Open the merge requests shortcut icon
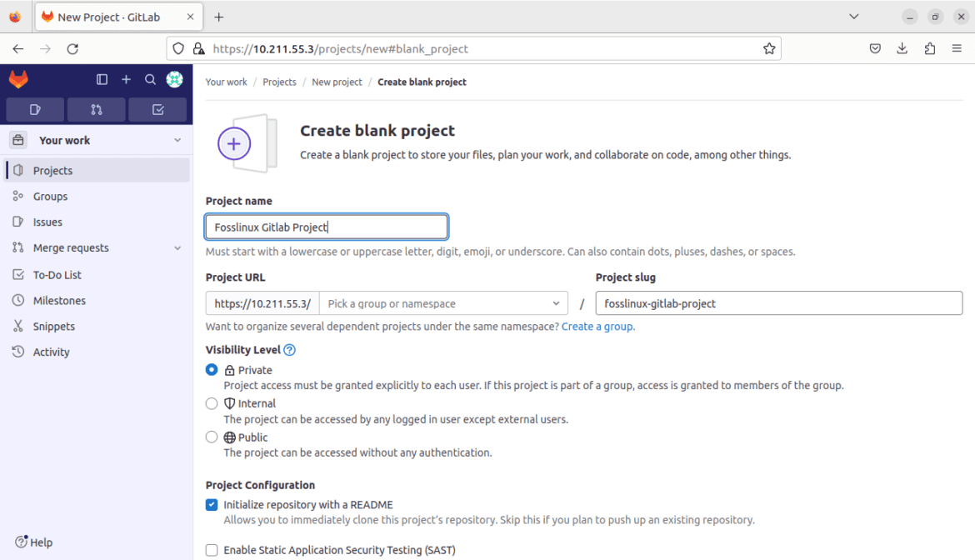 pos(96,109)
